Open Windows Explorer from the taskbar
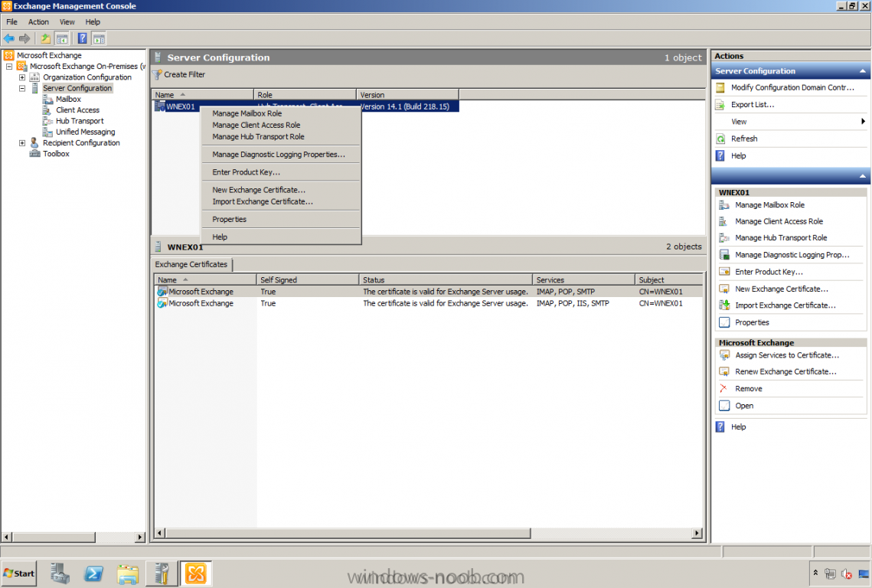Image resolution: width=872 pixels, height=588 pixels. (128, 573)
